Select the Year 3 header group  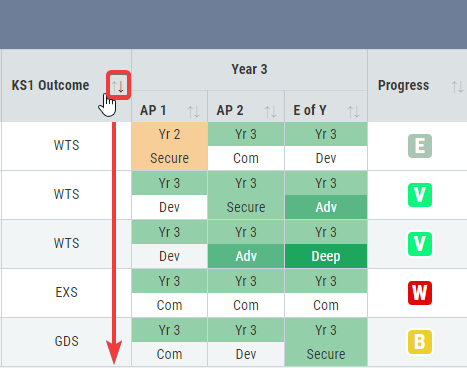coord(249,70)
